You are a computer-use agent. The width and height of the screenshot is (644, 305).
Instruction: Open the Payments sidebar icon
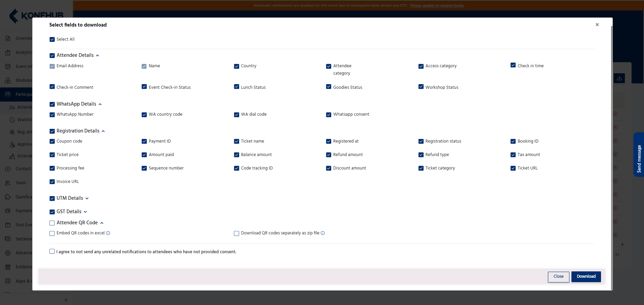(x=8, y=211)
